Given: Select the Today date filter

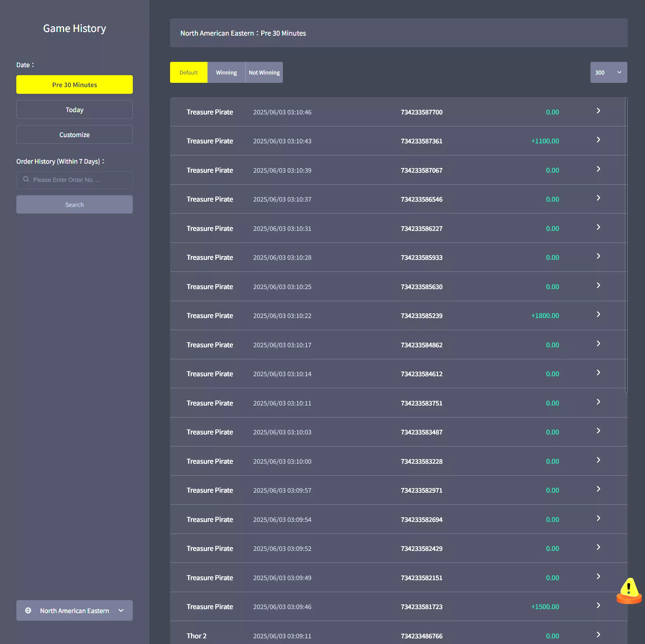Looking at the screenshot, I should coord(75,109).
